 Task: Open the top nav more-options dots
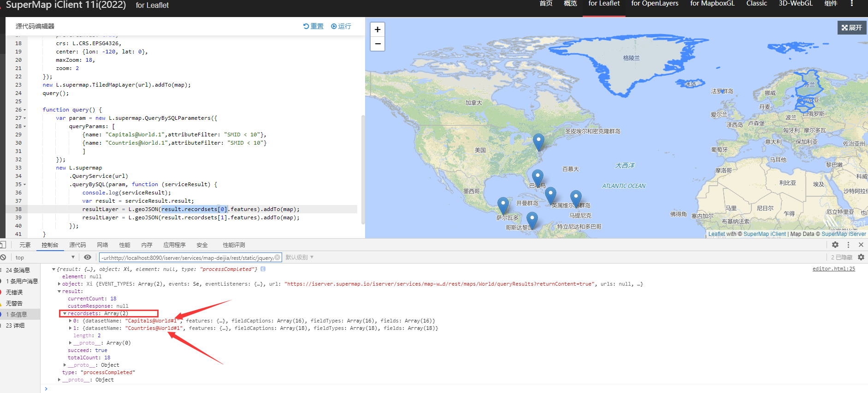[x=851, y=4]
